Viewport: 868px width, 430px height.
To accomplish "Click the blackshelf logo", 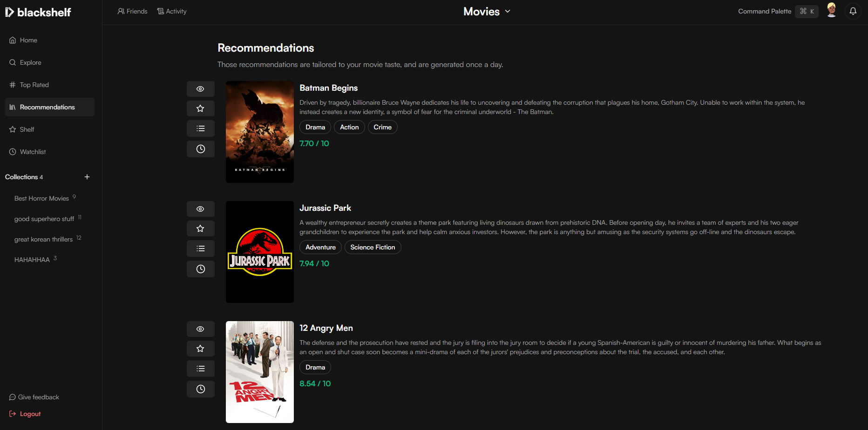I will (x=38, y=12).
